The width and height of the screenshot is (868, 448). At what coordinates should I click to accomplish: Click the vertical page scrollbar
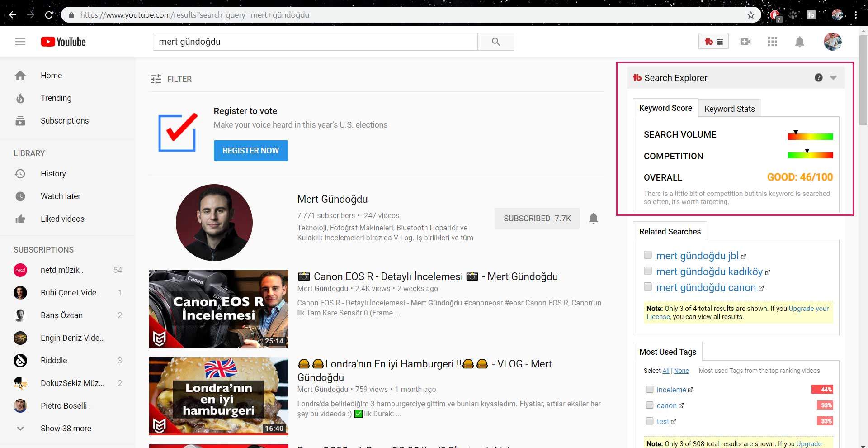863,81
